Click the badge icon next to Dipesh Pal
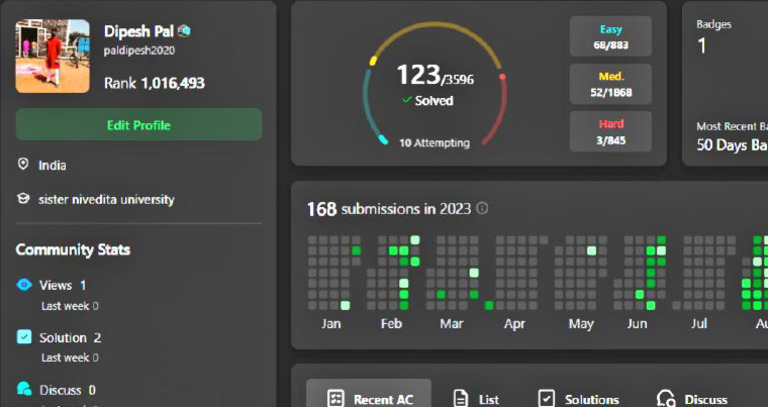Image resolution: width=768 pixels, height=407 pixels. 184,31
